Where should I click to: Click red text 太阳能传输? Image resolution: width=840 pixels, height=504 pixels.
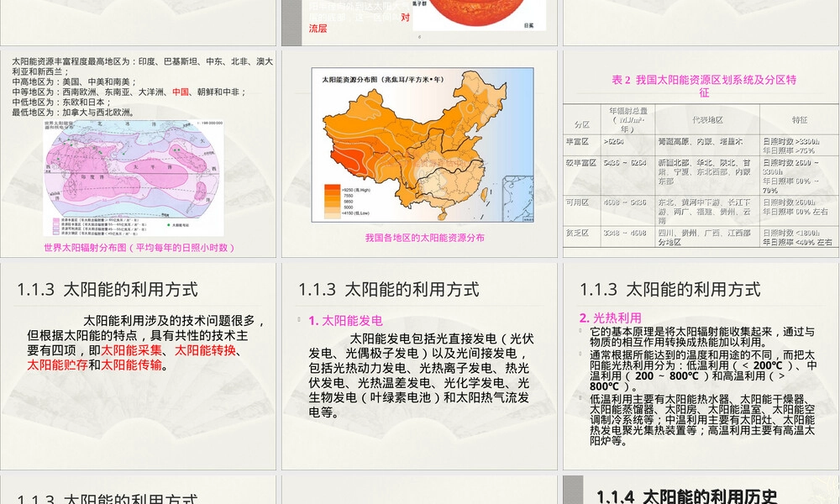coord(131,365)
